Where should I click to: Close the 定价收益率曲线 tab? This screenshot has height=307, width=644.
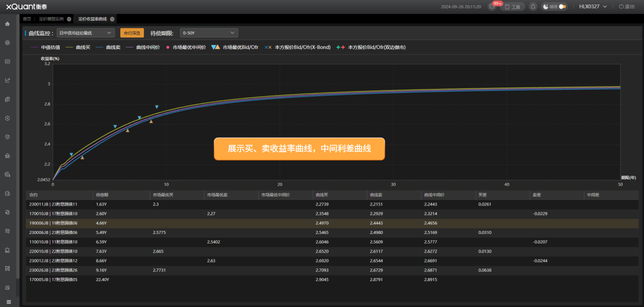[x=112, y=19]
